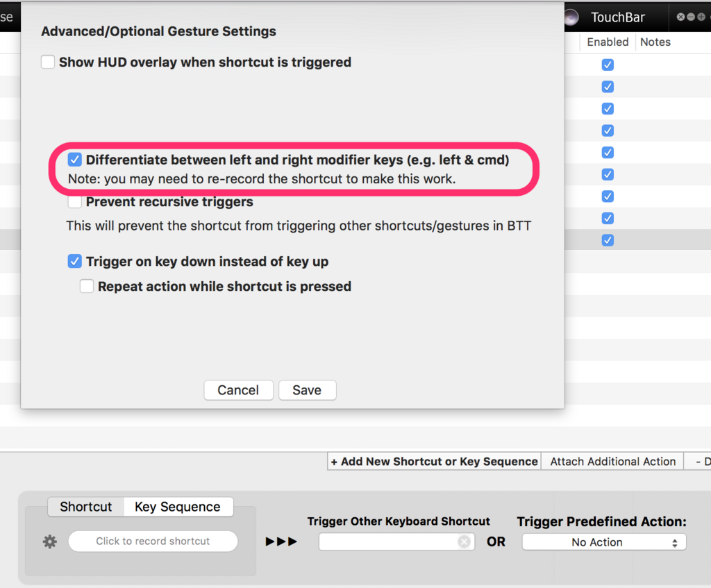
Task: Click the note about re-recording the shortcut
Action: click(262, 179)
